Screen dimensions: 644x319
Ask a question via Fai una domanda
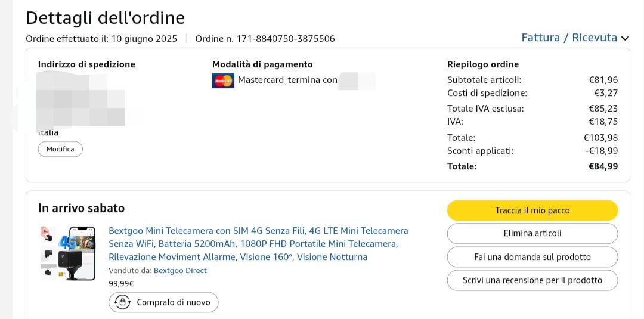pyautogui.click(x=532, y=257)
